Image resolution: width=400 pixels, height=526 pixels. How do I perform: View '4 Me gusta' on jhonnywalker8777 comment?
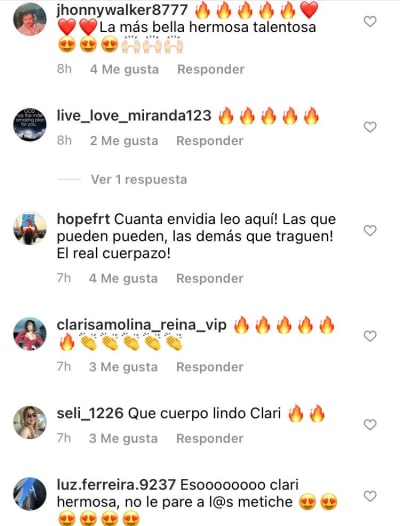point(124,69)
